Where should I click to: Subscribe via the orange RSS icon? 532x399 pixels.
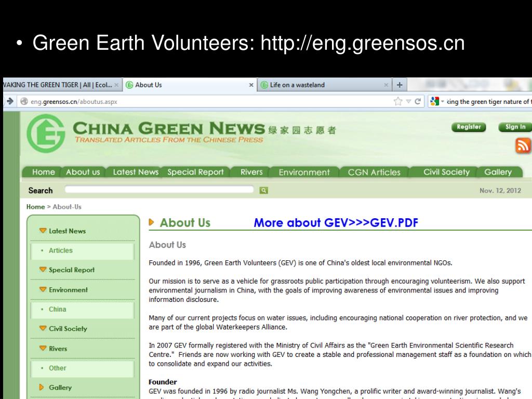click(523, 145)
